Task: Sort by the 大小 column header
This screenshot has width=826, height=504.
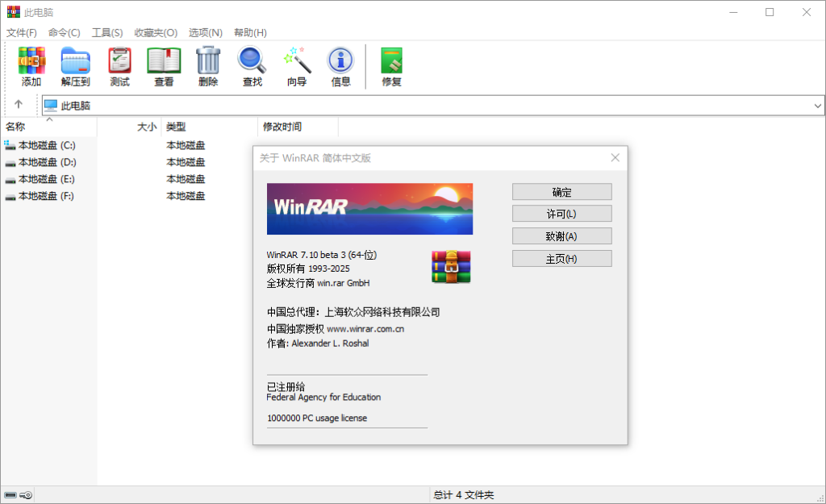Action: [x=129, y=127]
